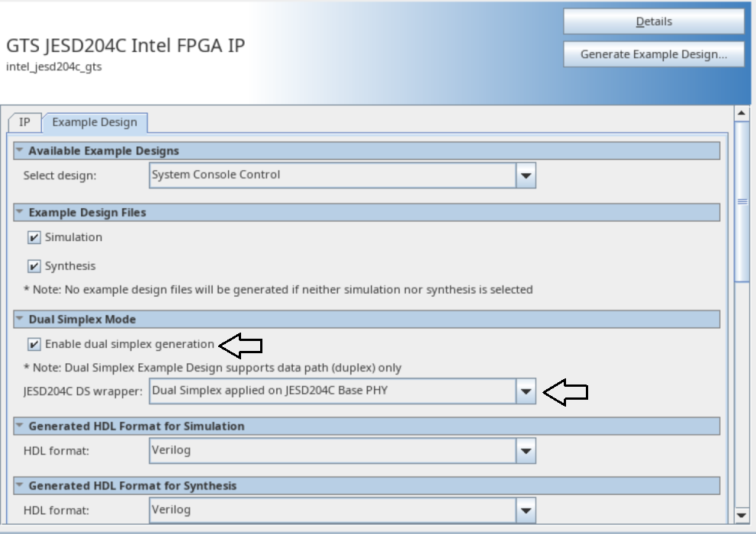Click the scrollbar up arrow
Image resolution: width=756 pixels, height=534 pixels.
[740, 114]
